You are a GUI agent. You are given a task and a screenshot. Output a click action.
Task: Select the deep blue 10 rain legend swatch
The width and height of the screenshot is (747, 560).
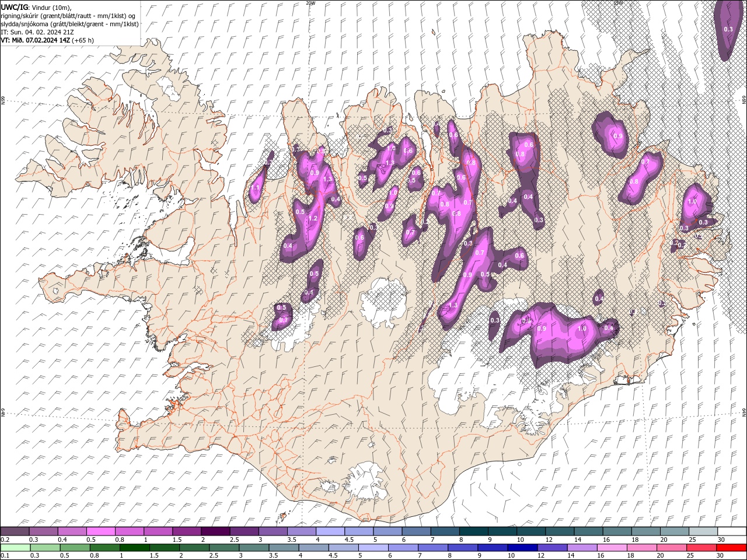522,548
